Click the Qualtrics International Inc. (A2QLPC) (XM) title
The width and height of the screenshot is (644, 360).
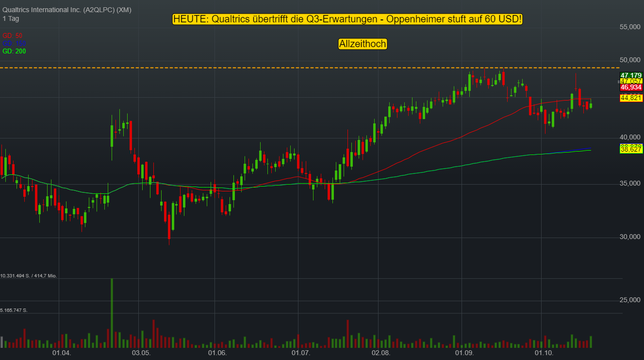(x=67, y=10)
